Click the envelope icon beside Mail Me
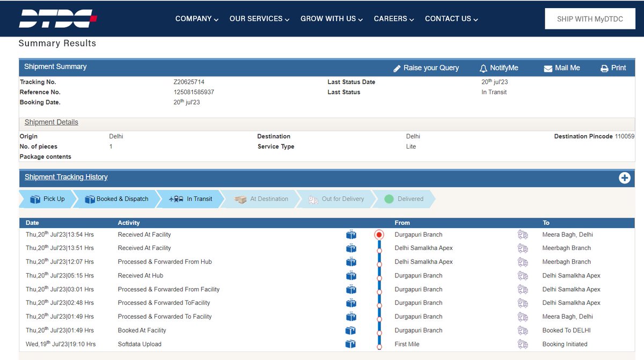Viewport: 644px width, 360px height. (548, 69)
